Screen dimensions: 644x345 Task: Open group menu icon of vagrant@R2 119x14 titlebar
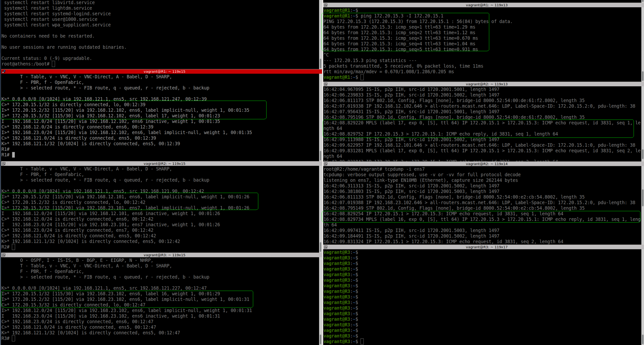click(326, 164)
